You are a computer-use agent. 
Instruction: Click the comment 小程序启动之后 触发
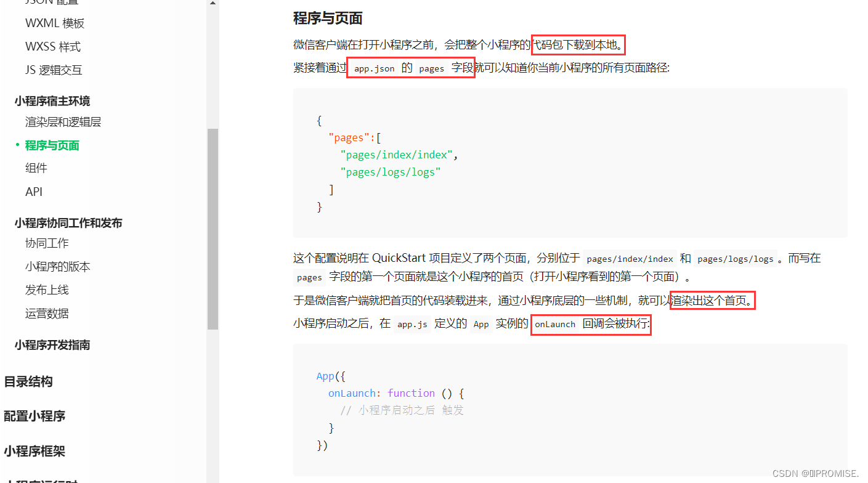click(x=402, y=410)
